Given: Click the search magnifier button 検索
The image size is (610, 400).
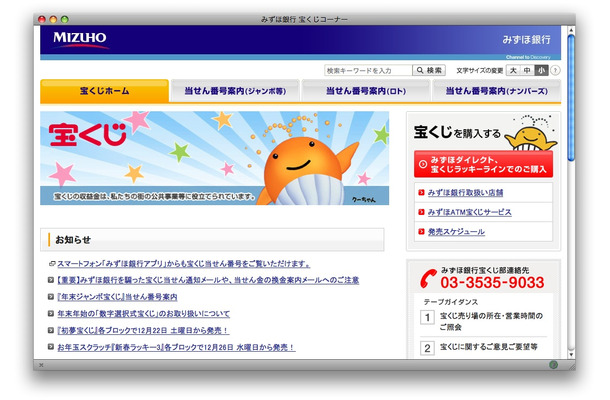Looking at the screenshot, I should pyautogui.click(x=429, y=70).
